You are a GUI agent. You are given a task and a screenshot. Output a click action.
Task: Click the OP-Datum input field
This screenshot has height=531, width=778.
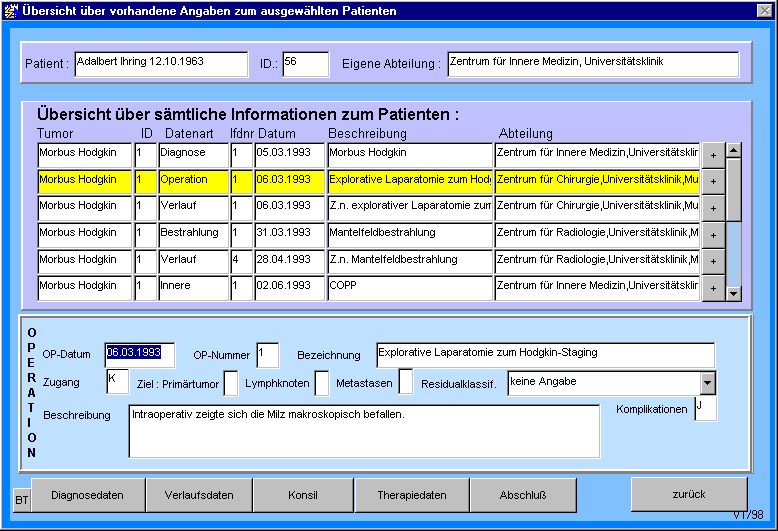(139, 354)
